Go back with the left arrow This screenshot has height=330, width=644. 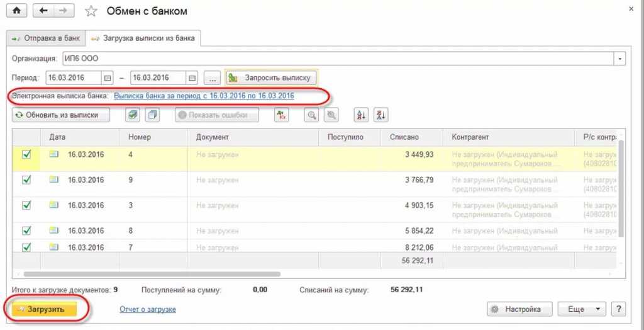(x=43, y=11)
